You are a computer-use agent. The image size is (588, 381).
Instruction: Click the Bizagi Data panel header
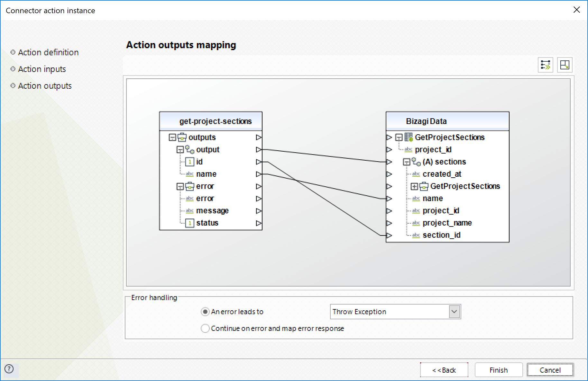447,121
